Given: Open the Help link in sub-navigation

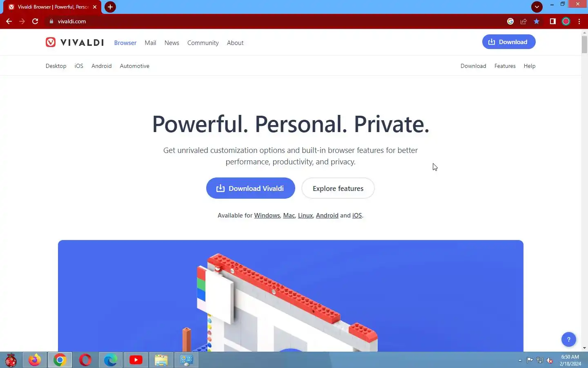Looking at the screenshot, I should [x=530, y=66].
